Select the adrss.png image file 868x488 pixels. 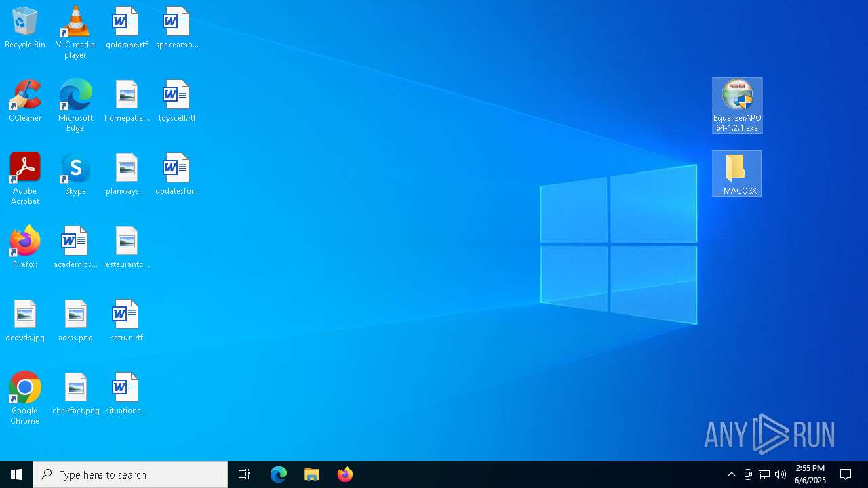(75, 321)
